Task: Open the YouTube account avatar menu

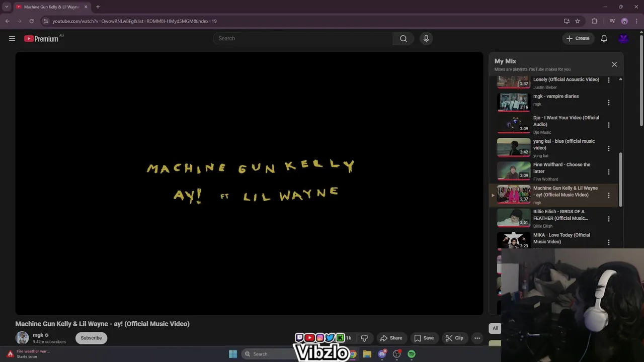Action: click(624, 39)
